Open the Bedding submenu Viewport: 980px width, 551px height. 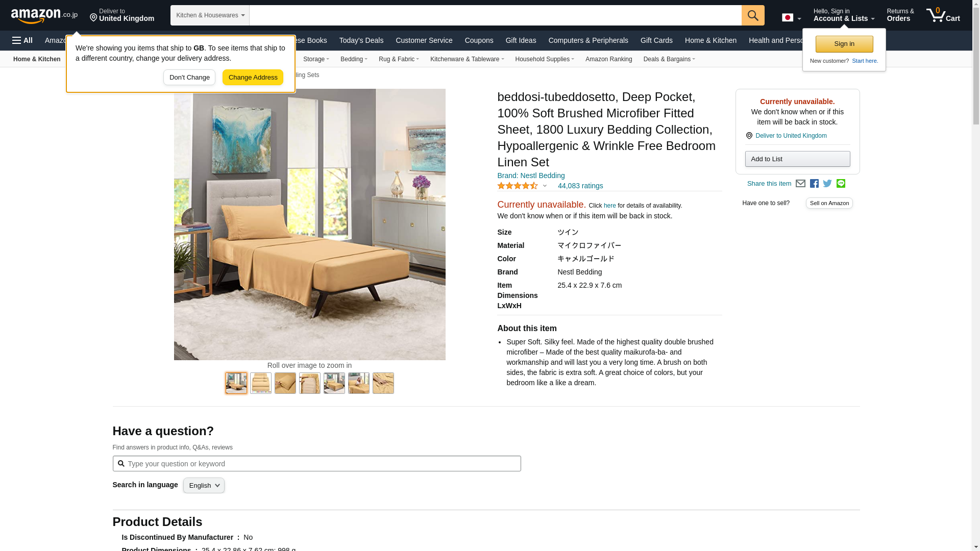[x=354, y=59]
